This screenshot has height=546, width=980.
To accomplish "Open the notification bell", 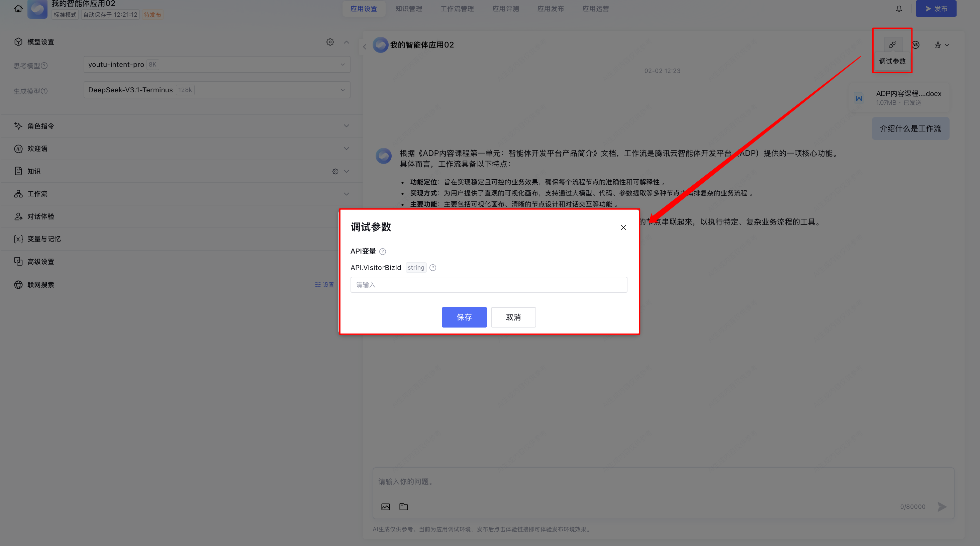I will click(899, 9).
